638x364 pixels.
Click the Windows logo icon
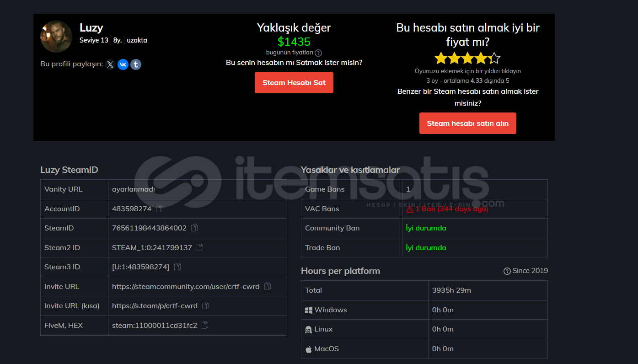309,310
